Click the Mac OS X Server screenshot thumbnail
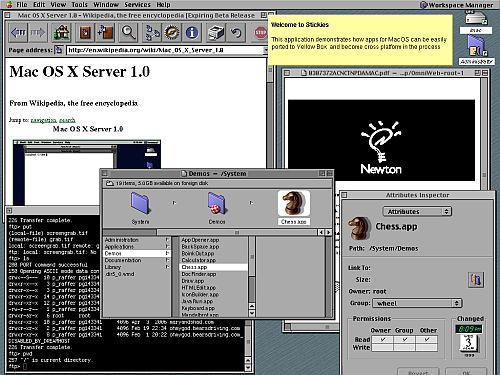 pos(87,172)
